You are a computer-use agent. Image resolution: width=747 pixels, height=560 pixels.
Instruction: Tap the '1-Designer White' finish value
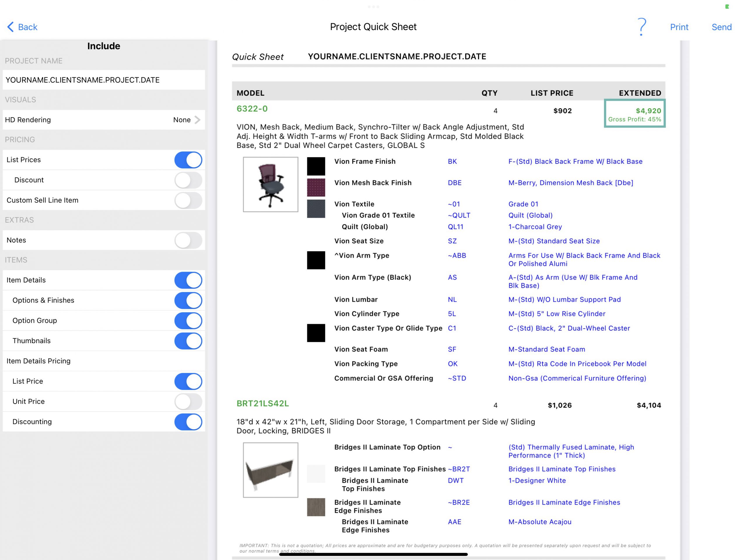click(x=537, y=481)
